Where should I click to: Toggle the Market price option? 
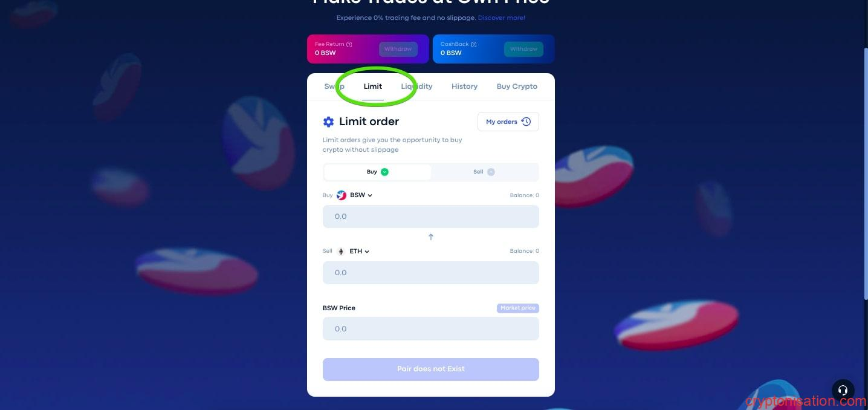point(518,308)
